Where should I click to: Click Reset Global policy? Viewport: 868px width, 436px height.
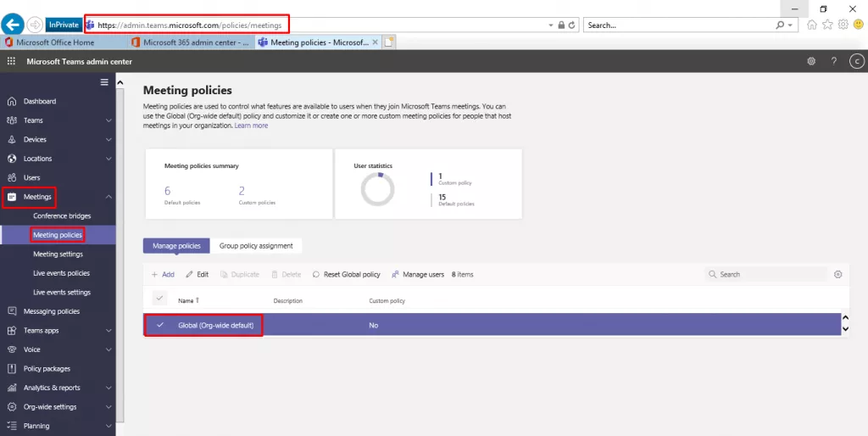tap(348, 274)
